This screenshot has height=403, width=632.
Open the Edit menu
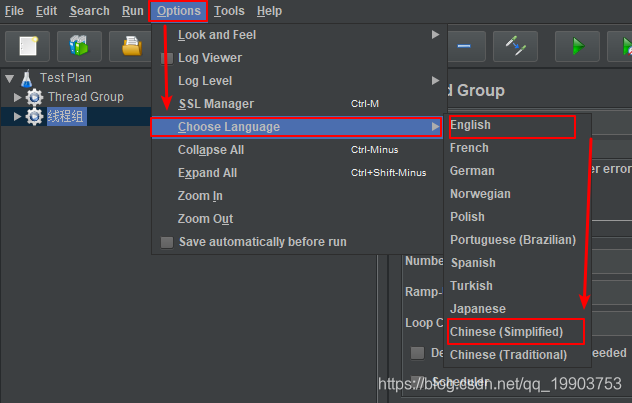coord(46,11)
